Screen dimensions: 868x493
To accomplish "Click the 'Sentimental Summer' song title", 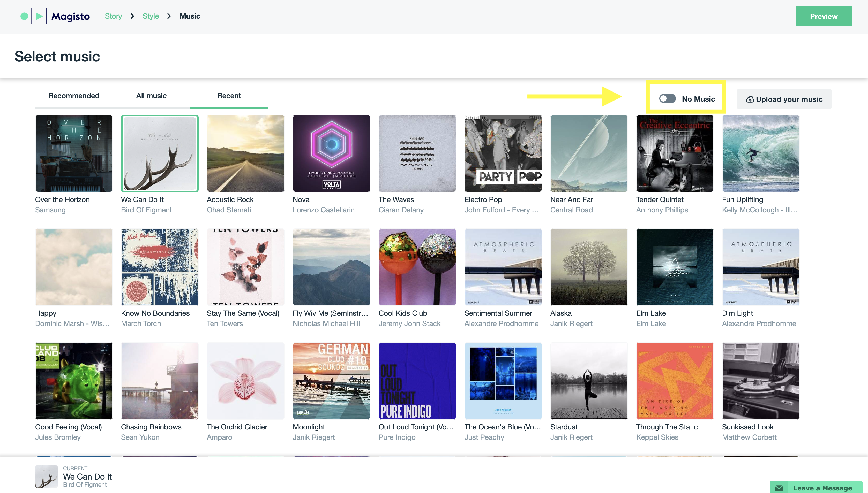I will pos(498,313).
